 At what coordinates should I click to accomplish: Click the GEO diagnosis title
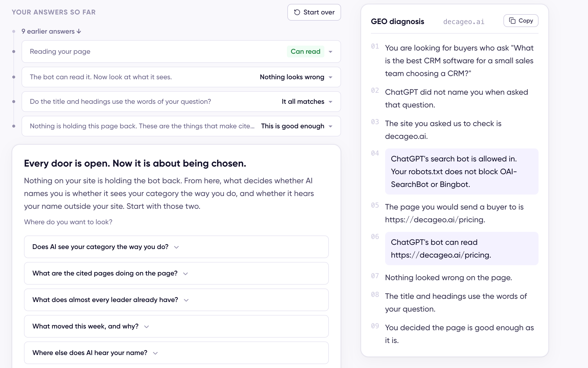[x=397, y=21]
